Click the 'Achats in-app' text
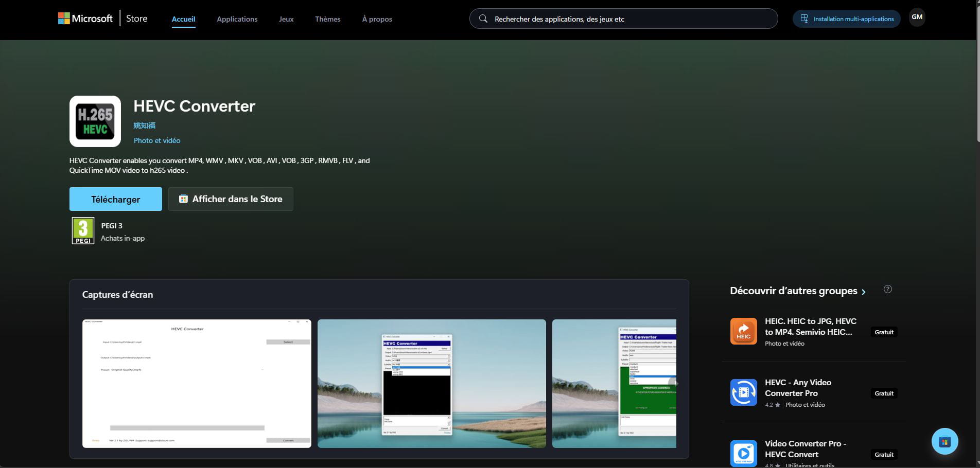Viewport: 980px width, 468px height. (x=122, y=238)
